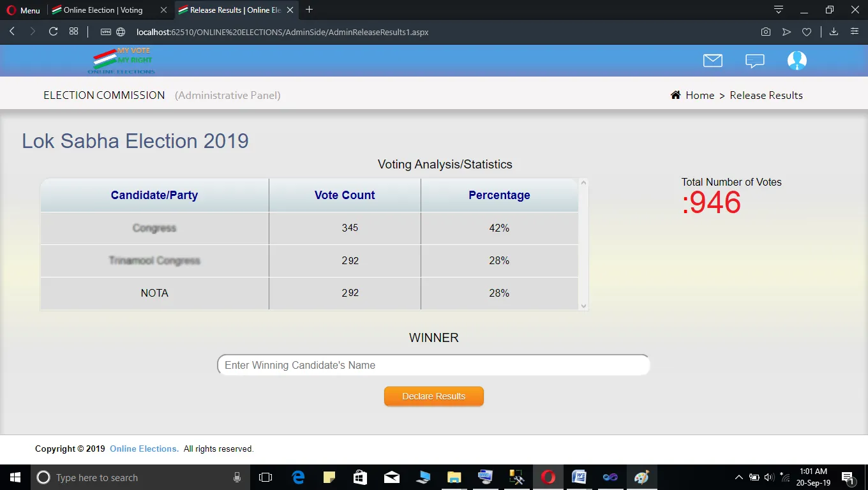Open the Action Center notifications icon
The height and width of the screenshot is (490, 868).
coord(848,477)
